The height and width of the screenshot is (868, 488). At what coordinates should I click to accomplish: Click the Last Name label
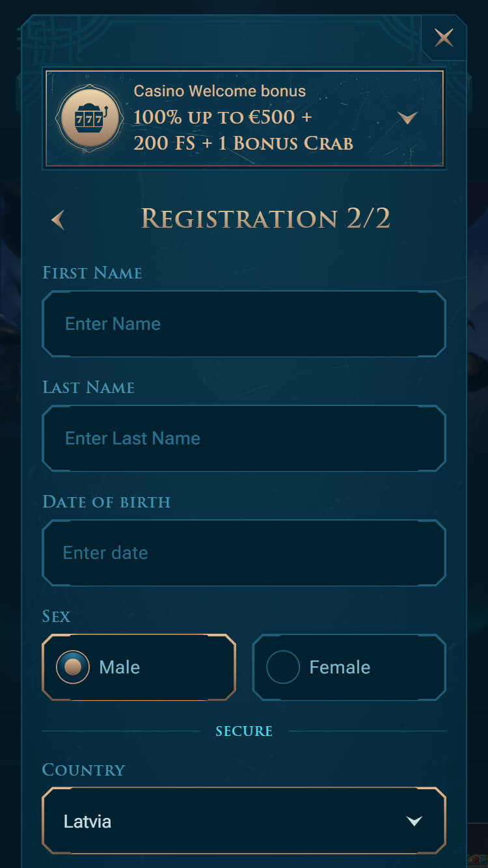88,387
